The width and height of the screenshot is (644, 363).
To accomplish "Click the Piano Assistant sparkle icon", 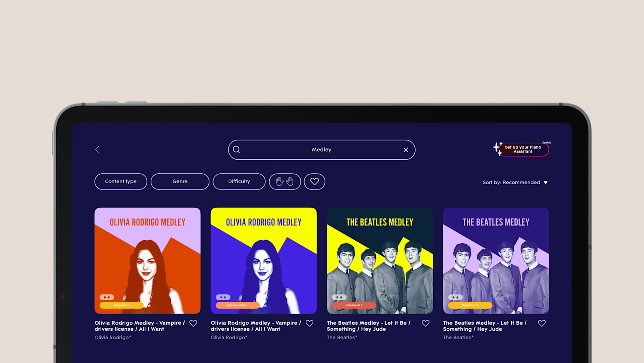I will (x=498, y=149).
